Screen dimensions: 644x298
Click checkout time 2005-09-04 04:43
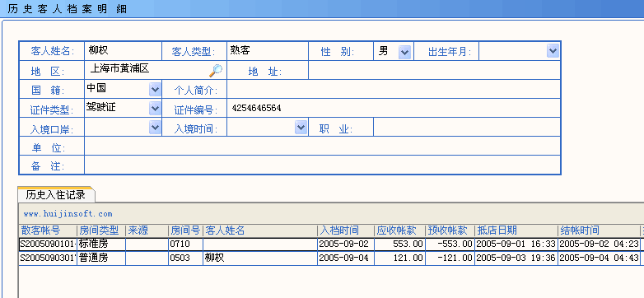coord(599,258)
